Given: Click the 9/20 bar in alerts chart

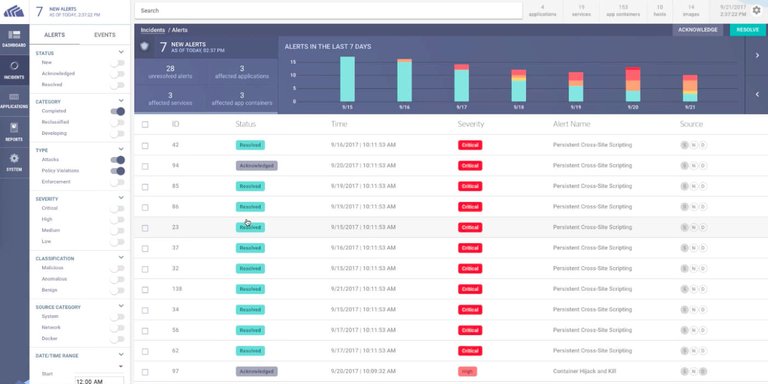Looking at the screenshot, I should 633,84.
